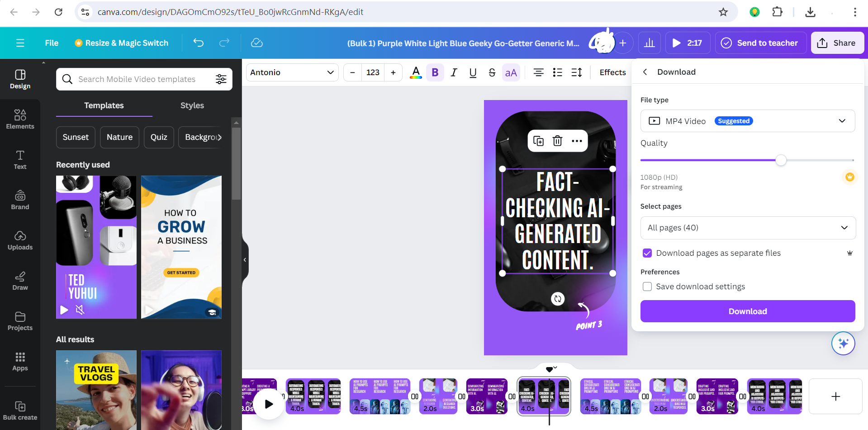Undo the last action

coord(199,43)
